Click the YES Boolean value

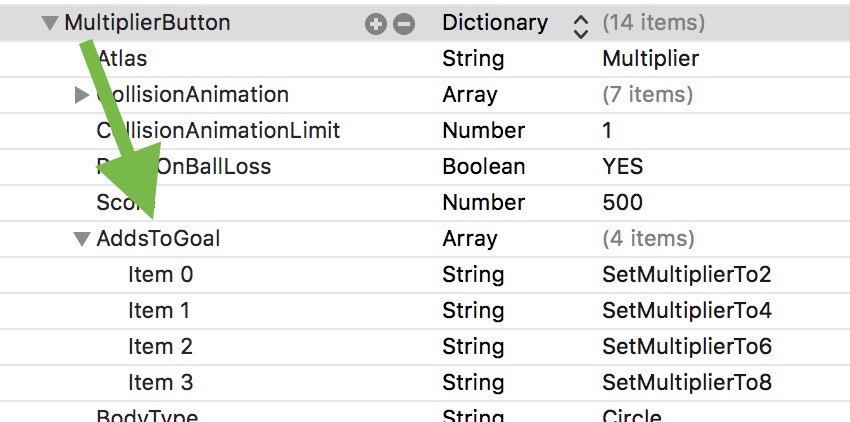click(x=623, y=167)
